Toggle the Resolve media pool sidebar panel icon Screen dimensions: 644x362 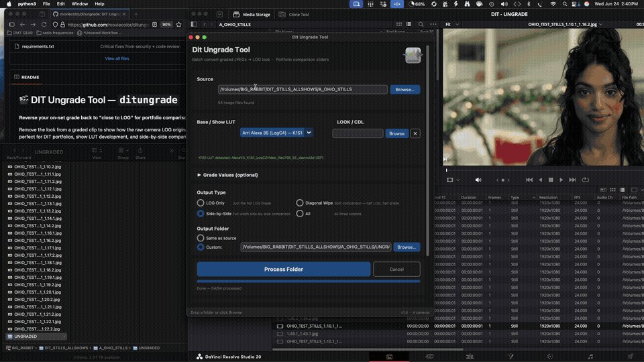pos(193,25)
